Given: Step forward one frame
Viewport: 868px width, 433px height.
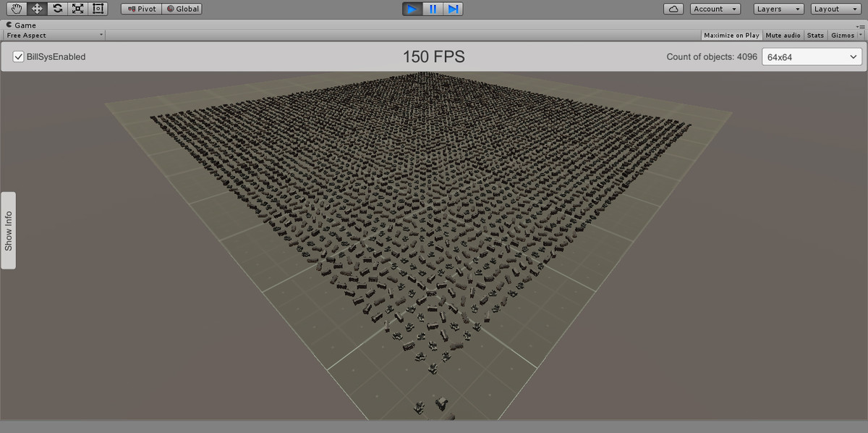Looking at the screenshot, I should click(x=453, y=9).
